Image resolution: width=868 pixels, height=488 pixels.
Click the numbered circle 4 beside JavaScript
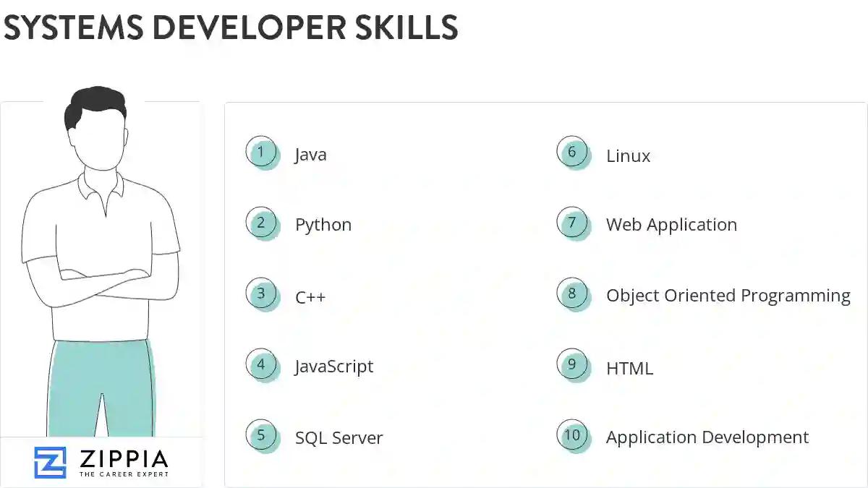(262, 364)
